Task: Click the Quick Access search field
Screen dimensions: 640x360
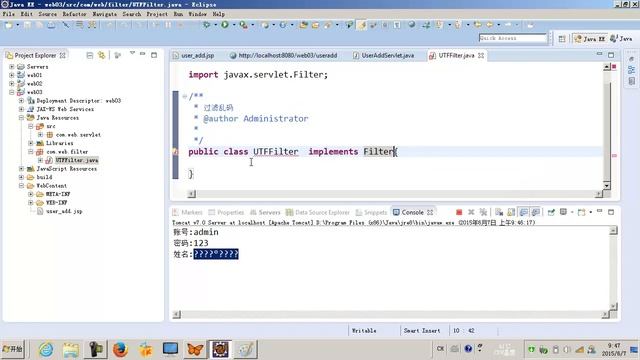Action: [x=513, y=38]
